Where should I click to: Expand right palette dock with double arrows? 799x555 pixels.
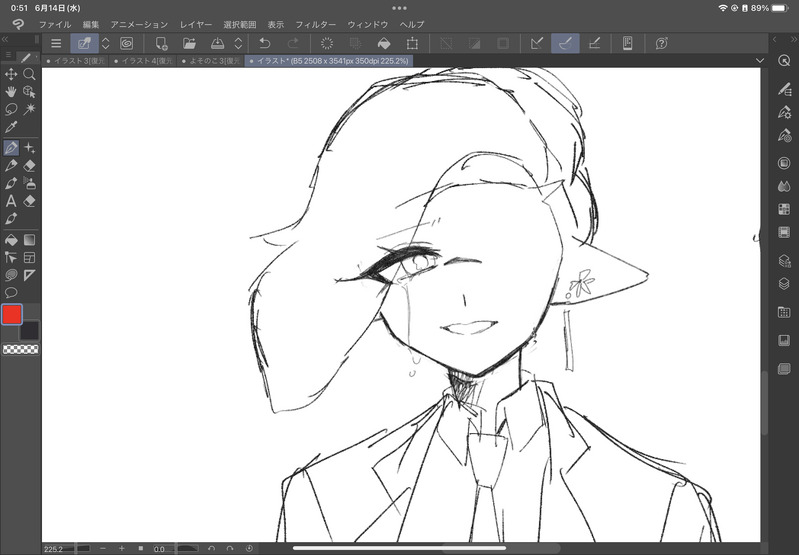(x=794, y=39)
